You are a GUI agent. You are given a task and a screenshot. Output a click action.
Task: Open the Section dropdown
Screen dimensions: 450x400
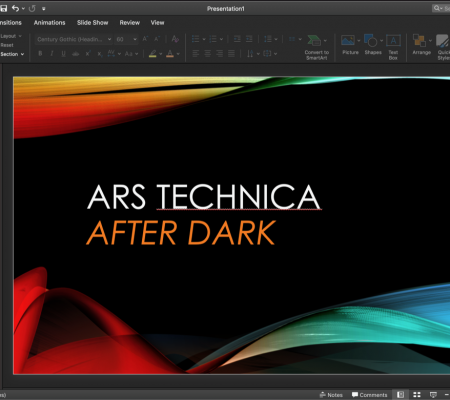(12, 54)
